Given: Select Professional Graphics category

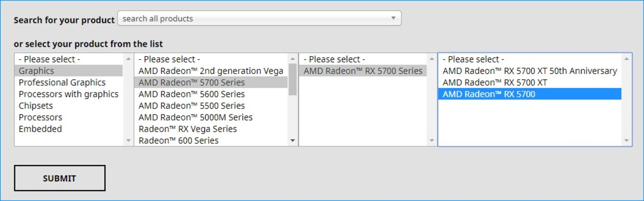Looking at the screenshot, I should pos(62,83).
